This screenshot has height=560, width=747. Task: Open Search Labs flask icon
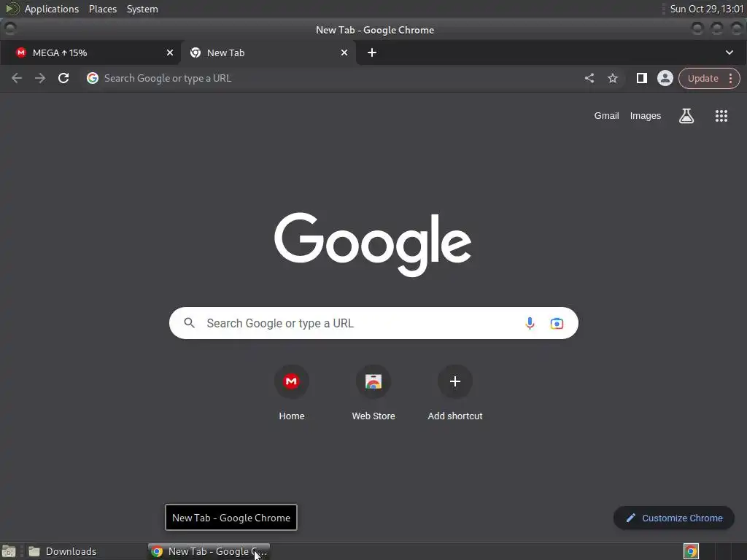tap(686, 116)
